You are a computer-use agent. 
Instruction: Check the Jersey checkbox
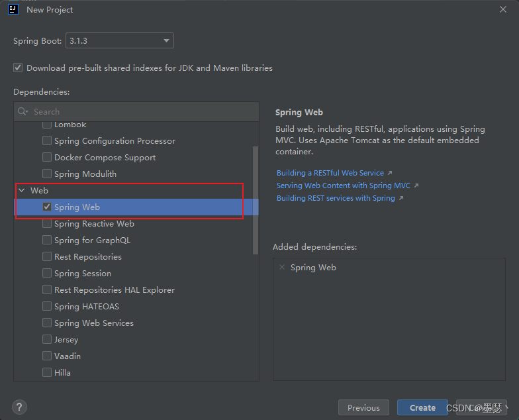(47, 339)
